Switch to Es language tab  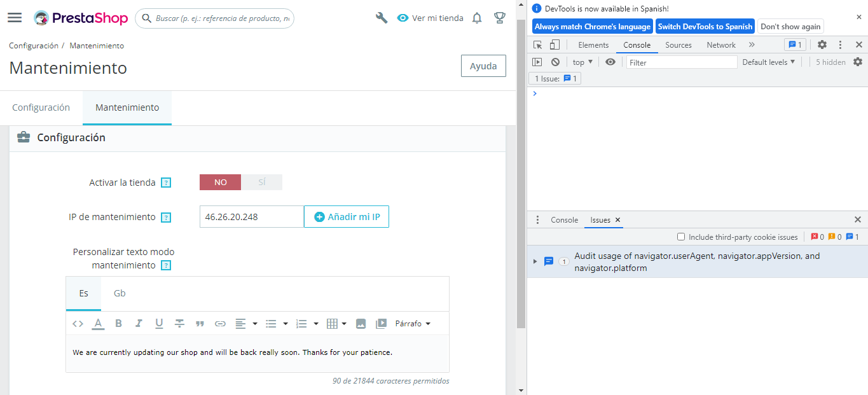(x=84, y=293)
